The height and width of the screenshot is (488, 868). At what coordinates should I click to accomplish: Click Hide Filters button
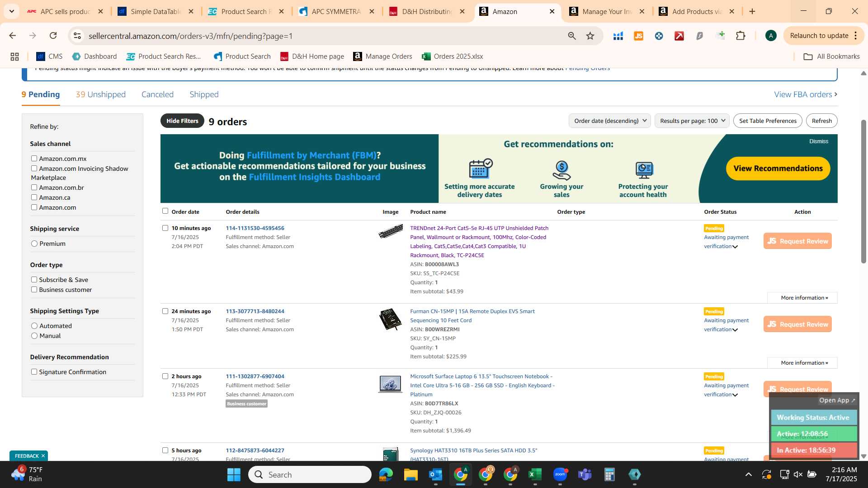click(182, 121)
